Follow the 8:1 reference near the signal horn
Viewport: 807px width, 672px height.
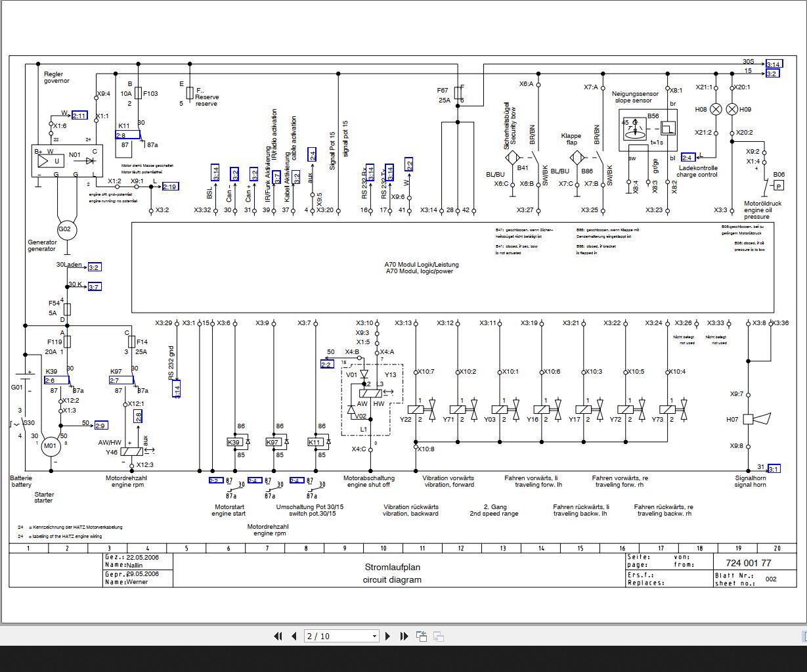[x=774, y=468]
